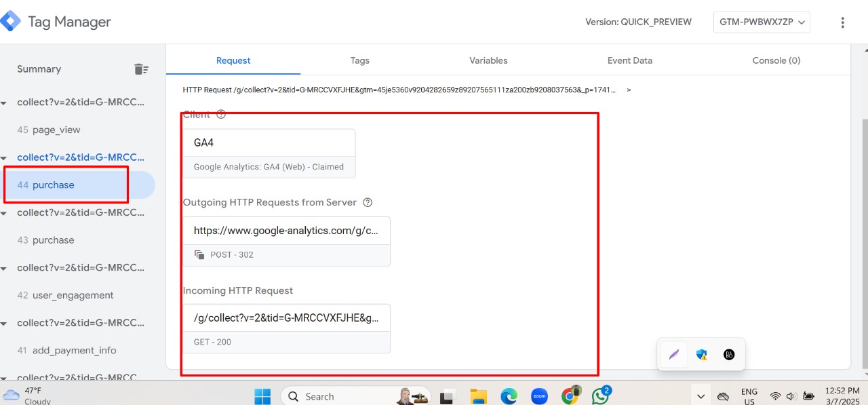Collapse the collect group above user_engagement

(4, 268)
